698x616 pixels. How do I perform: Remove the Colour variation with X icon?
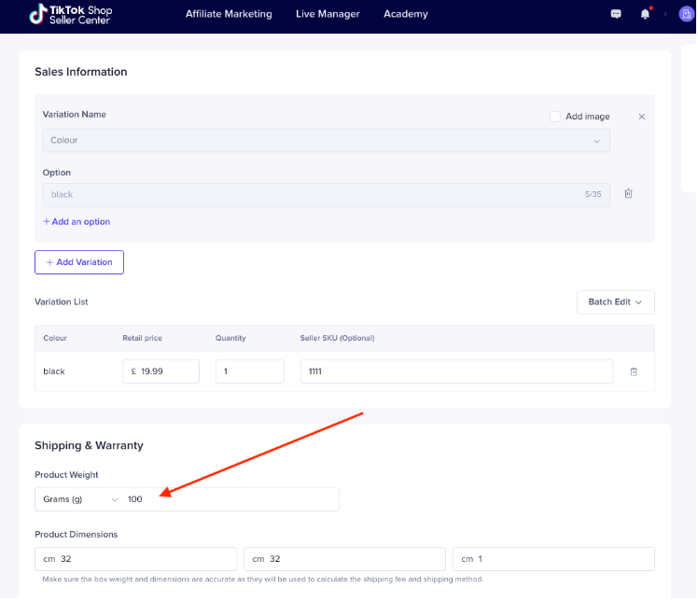tap(641, 117)
